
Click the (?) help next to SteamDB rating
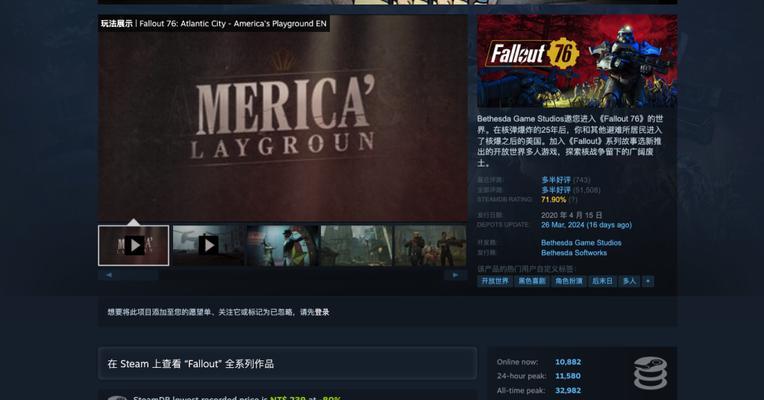[573, 200]
